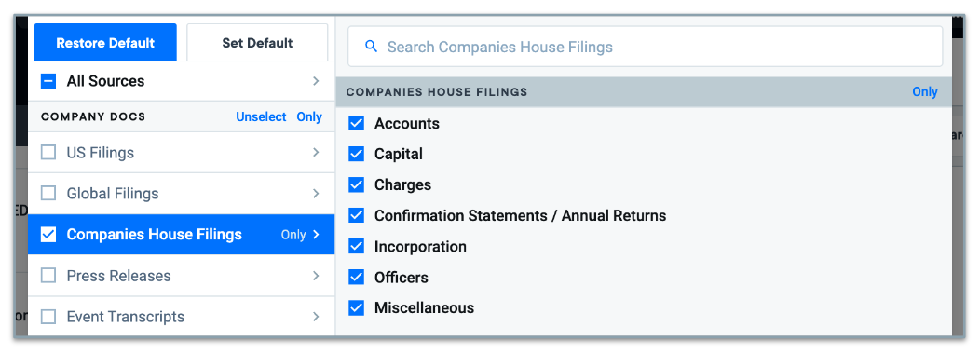Screen dimensions: 980x354
Task: Select the Companies House Filings row
Action: click(182, 235)
